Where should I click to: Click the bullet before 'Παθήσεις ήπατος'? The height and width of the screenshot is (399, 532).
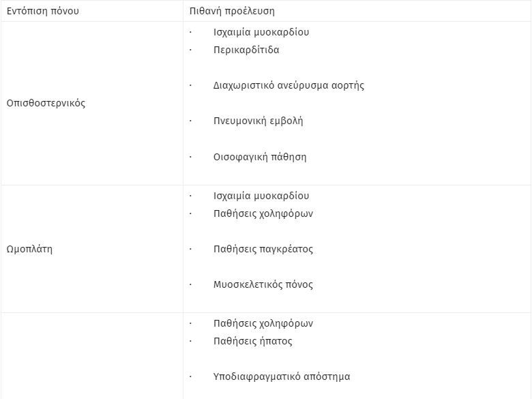tap(190, 341)
